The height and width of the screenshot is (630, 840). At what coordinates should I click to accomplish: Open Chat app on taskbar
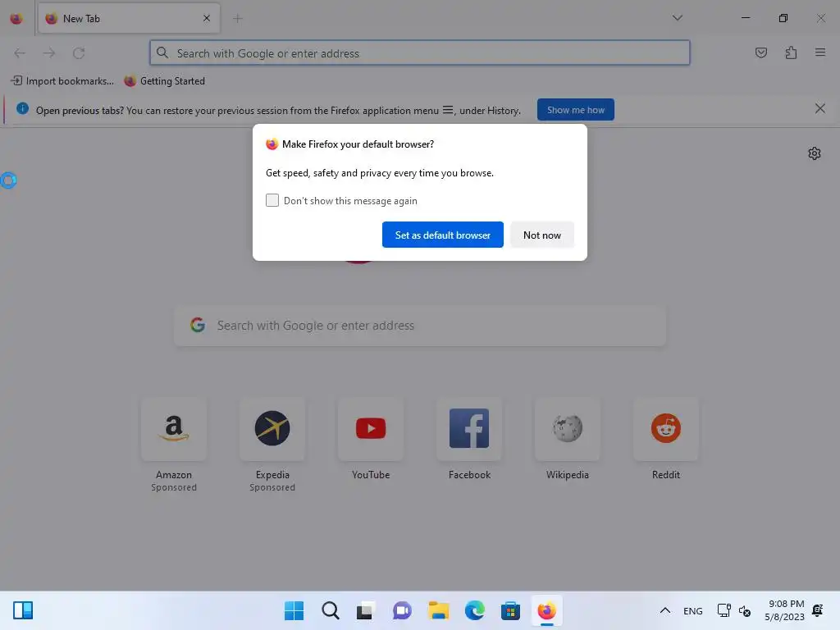[x=402, y=610]
